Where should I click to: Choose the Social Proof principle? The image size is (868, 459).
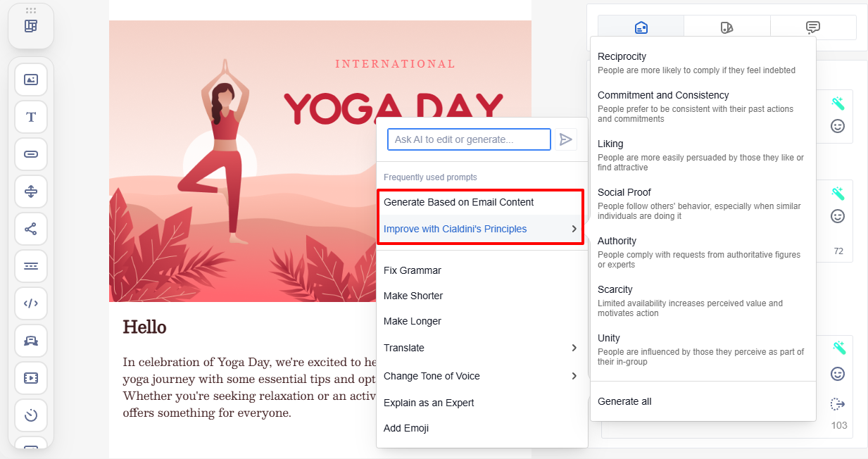pyautogui.click(x=703, y=203)
